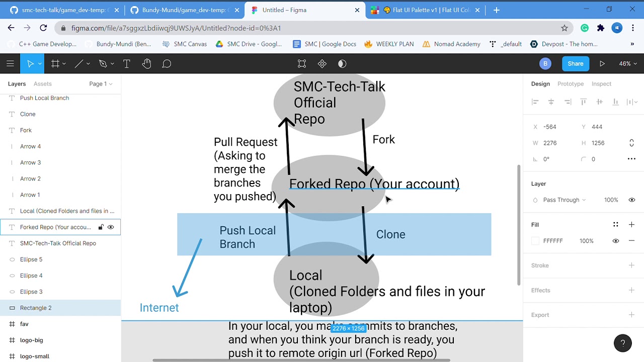Open the independent corners more options icon
Image resolution: width=644 pixels, height=362 pixels.
631,159
